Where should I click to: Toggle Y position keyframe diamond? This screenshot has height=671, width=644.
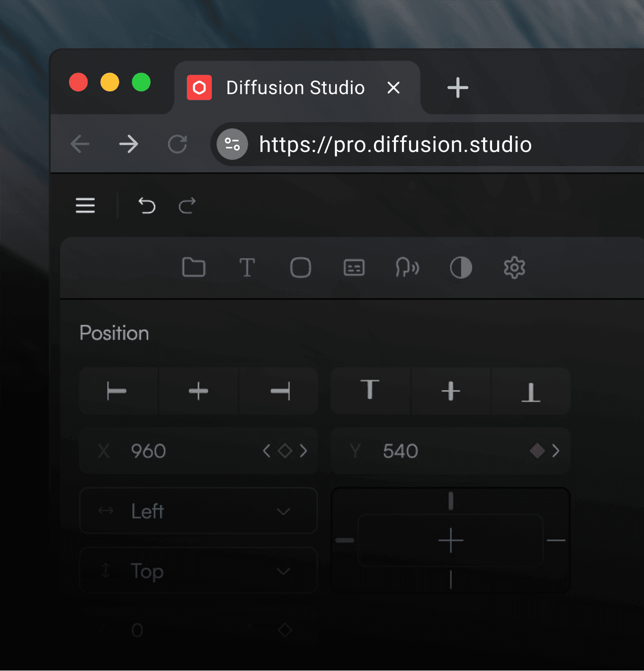(537, 451)
